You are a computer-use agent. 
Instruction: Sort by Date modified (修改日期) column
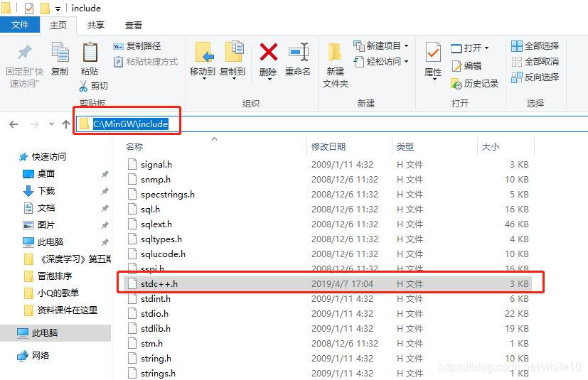[x=328, y=146]
